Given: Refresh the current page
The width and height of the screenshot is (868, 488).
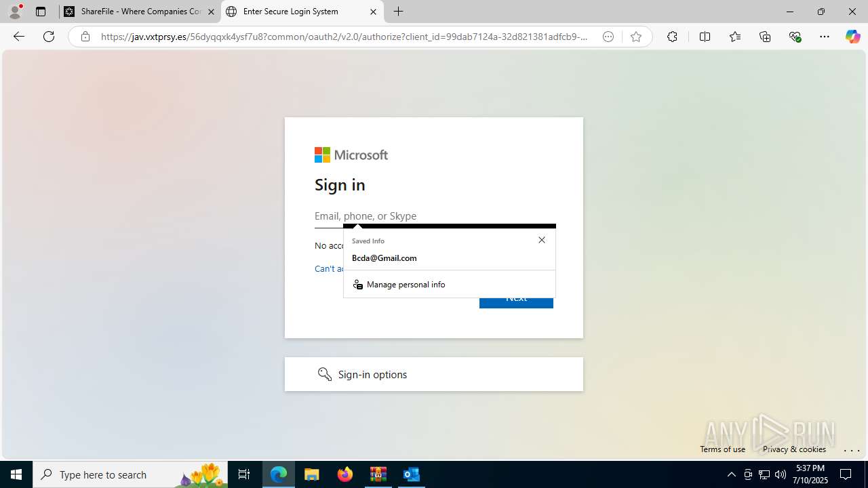Looking at the screenshot, I should 49,37.
